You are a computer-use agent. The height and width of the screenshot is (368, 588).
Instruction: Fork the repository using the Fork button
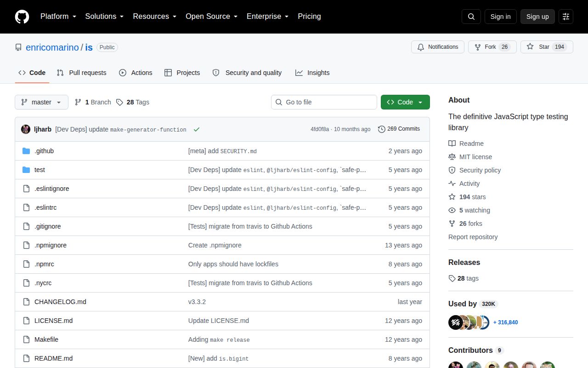pyautogui.click(x=492, y=47)
